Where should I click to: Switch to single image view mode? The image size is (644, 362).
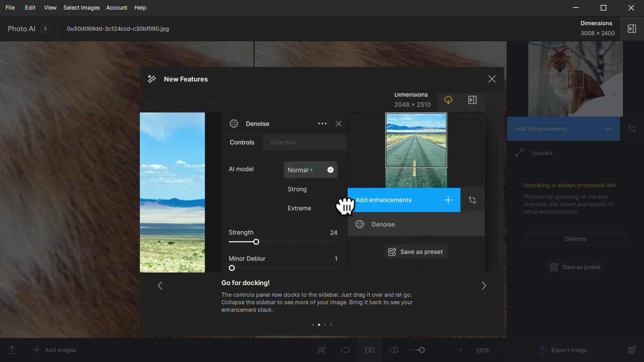click(x=346, y=350)
